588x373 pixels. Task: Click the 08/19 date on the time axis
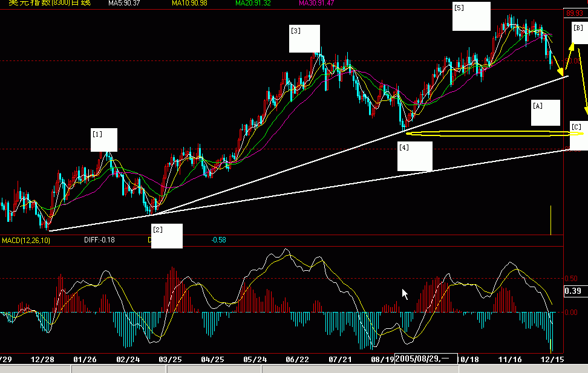382,360
